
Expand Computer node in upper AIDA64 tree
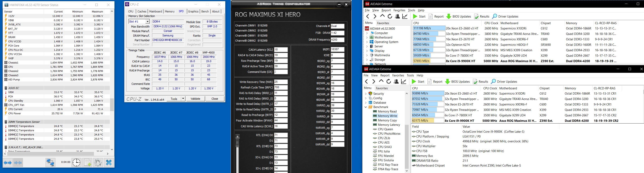click(367, 33)
